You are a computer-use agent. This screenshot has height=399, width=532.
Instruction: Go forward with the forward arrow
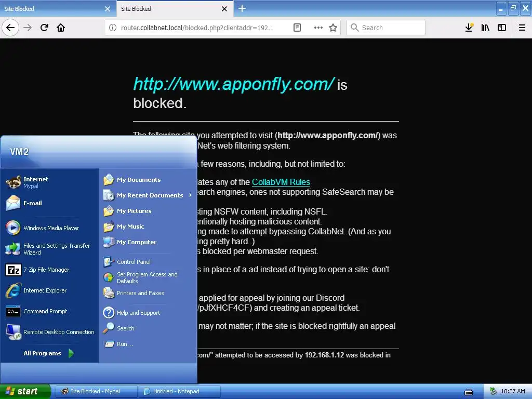28,28
